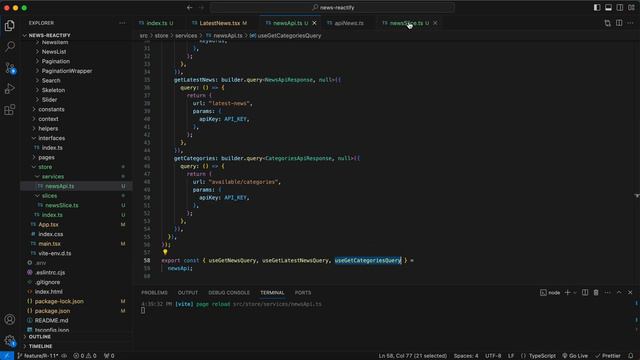Screen dimensions: 640x360
Task: Expand the Pagination folder
Action: click(56, 61)
